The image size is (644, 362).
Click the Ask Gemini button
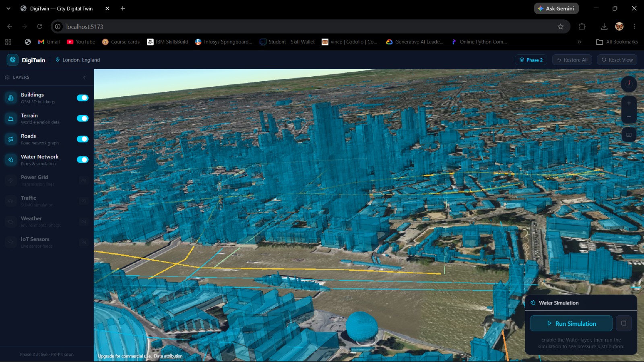click(556, 8)
